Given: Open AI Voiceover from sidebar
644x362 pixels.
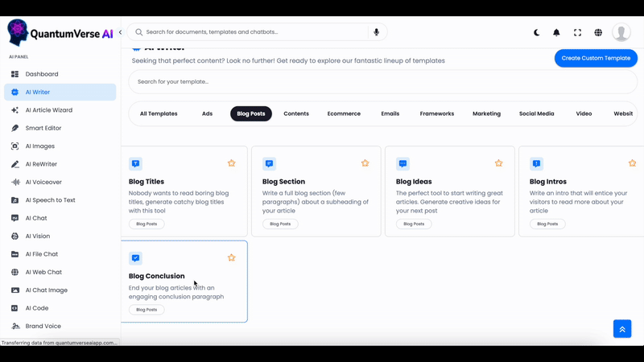Looking at the screenshot, I should pos(43,183).
